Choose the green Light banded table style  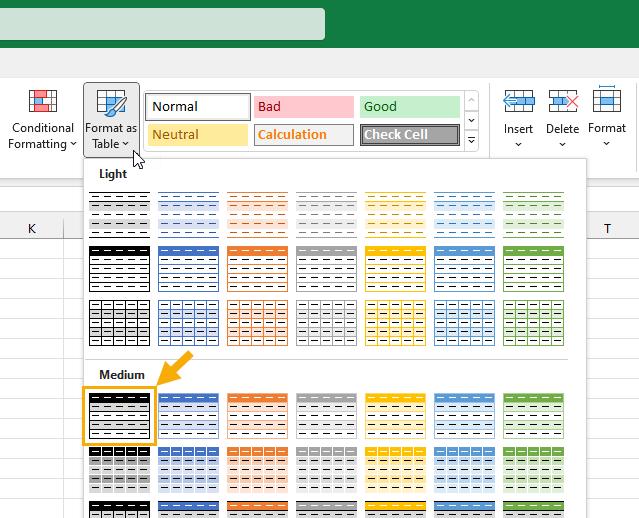[533, 215]
